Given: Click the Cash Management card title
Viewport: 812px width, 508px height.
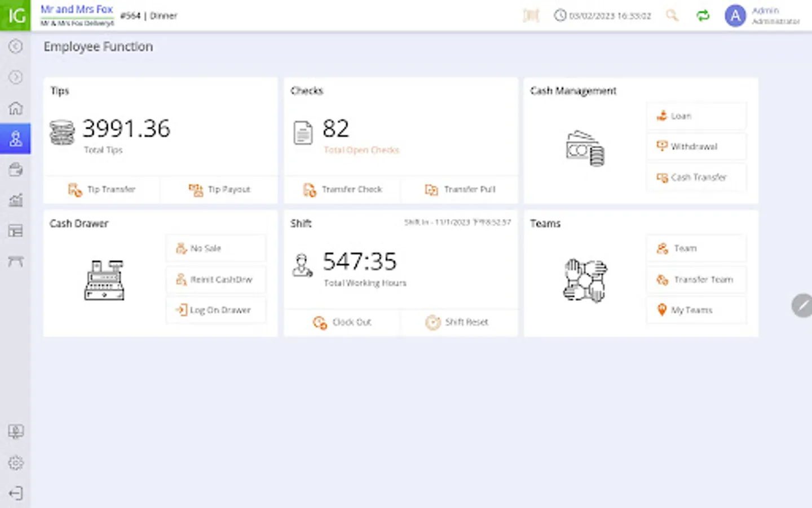Looking at the screenshot, I should (573, 91).
